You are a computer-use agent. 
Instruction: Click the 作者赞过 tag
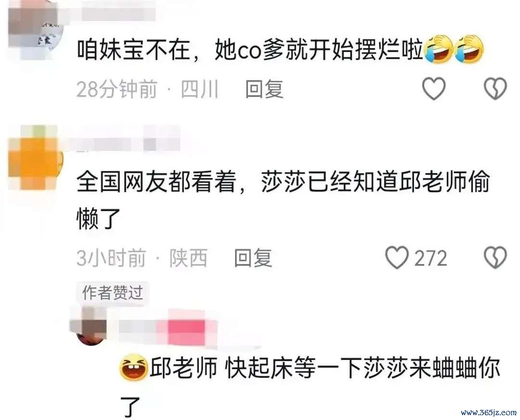tap(112, 293)
